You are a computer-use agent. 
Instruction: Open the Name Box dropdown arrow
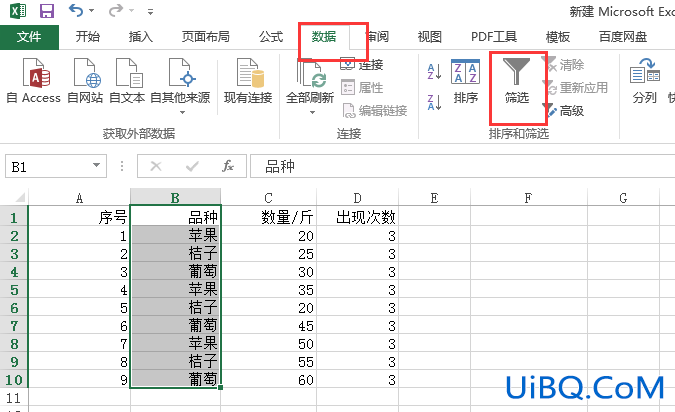(x=97, y=166)
